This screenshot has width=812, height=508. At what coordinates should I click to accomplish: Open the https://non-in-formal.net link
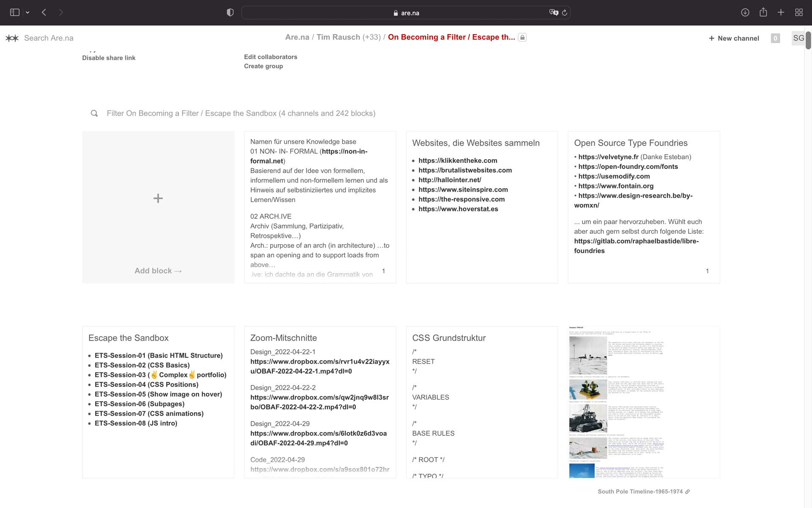click(309, 156)
